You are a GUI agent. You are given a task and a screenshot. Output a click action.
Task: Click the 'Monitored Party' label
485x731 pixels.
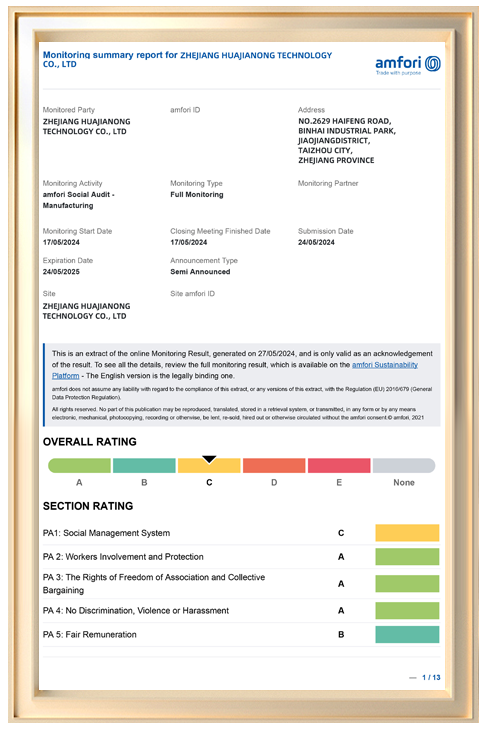69,110
